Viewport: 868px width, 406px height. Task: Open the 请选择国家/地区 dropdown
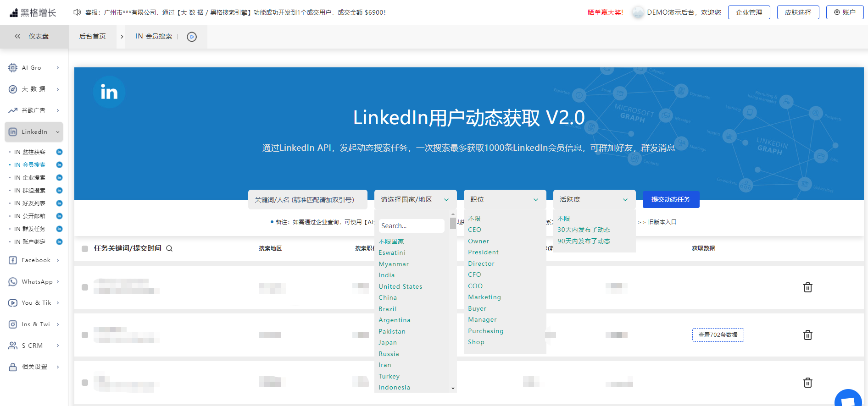click(x=415, y=199)
